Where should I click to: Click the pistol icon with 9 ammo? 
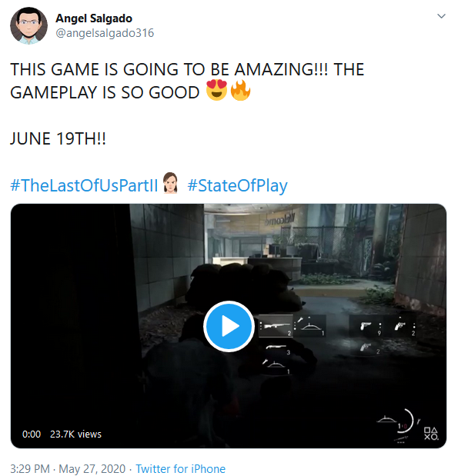click(366, 326)
